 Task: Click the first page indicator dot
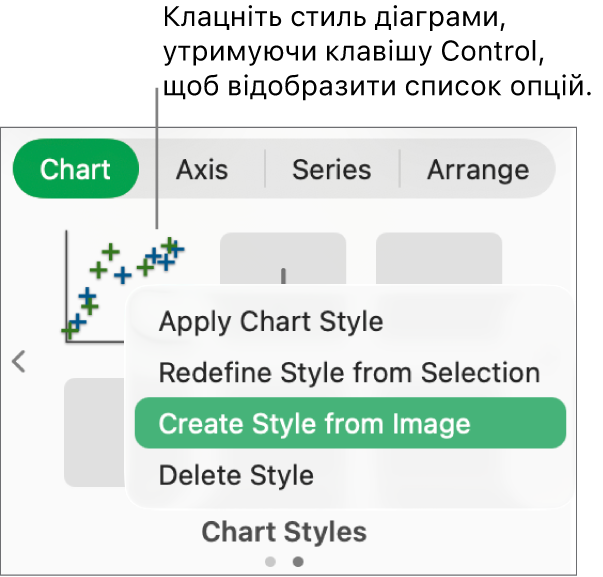[x=271, y=562]
